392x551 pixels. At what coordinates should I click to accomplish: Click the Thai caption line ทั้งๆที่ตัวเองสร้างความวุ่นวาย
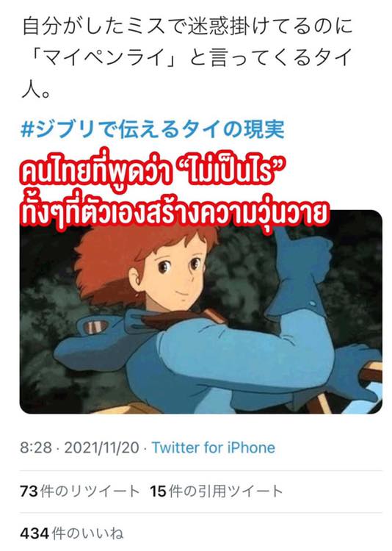click(x=175, y=213)
